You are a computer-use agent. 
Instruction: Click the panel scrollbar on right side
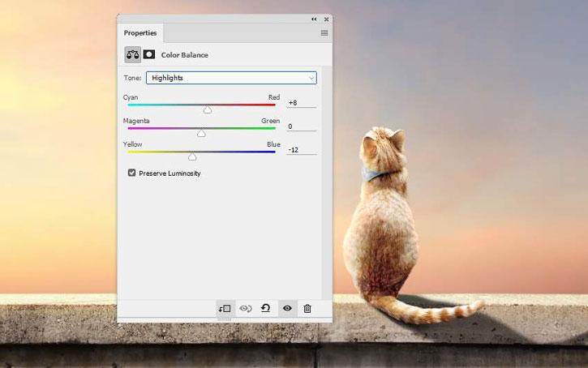327,182
